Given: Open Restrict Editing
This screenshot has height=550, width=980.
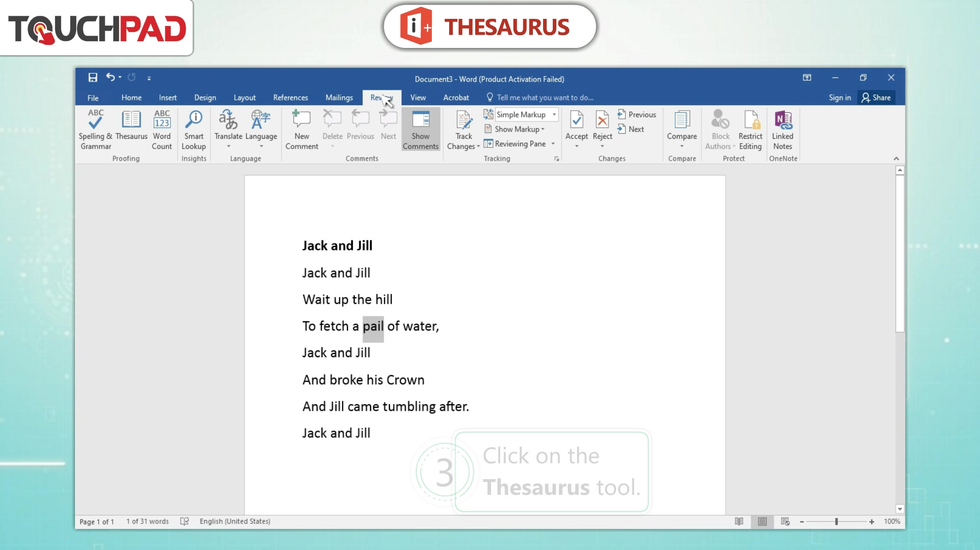Looking at the screenshot, I should point(750,130).
